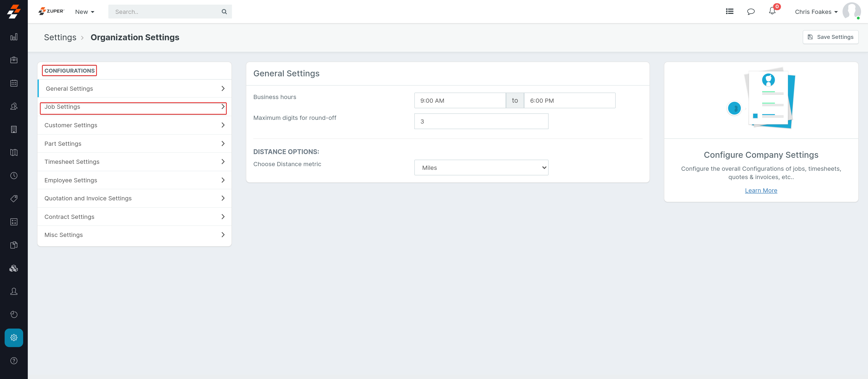Click the briefcase jobs icon in sidebar
Screen dimensions: 868x379
pyautogui.click(x=14, y=60)
